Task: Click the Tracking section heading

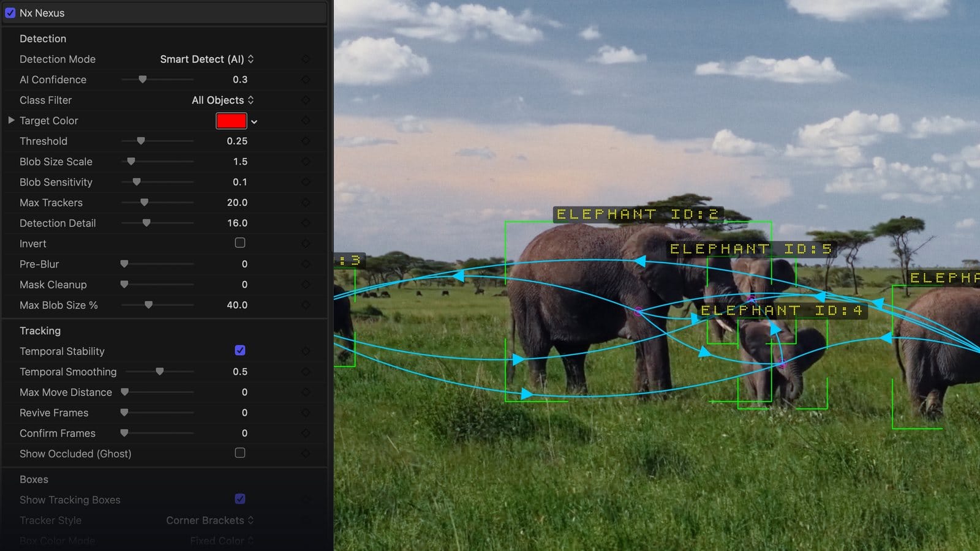Action: pos(40,331)
